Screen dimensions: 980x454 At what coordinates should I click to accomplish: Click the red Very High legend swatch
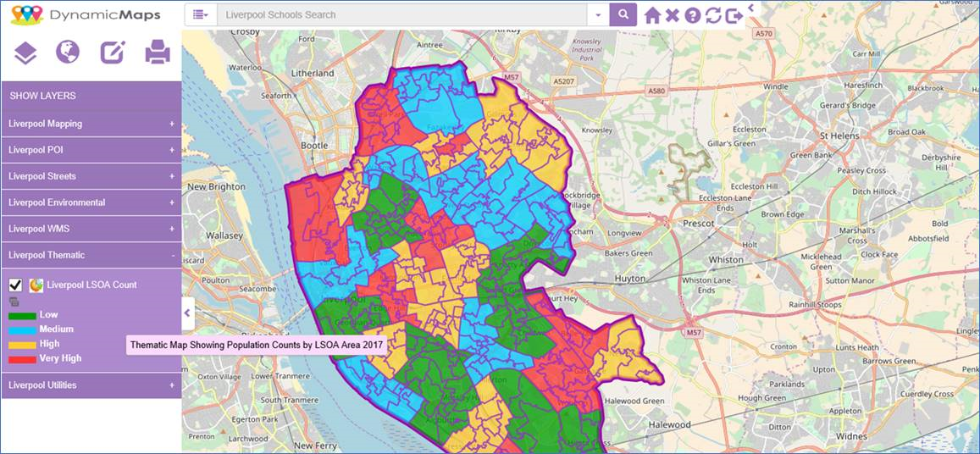click(22, 360)
